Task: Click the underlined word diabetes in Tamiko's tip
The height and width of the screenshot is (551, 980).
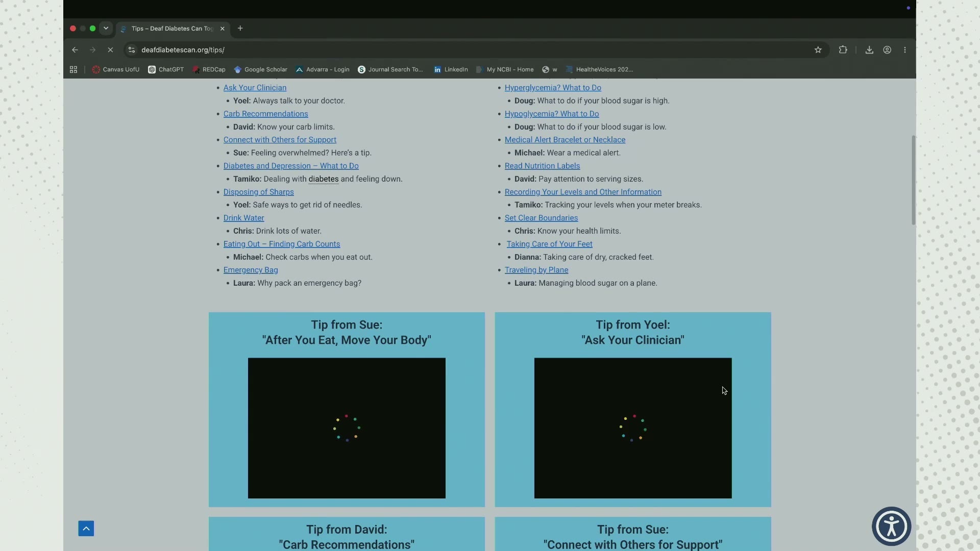Action: pyautogui.click(x=324, y=179)
